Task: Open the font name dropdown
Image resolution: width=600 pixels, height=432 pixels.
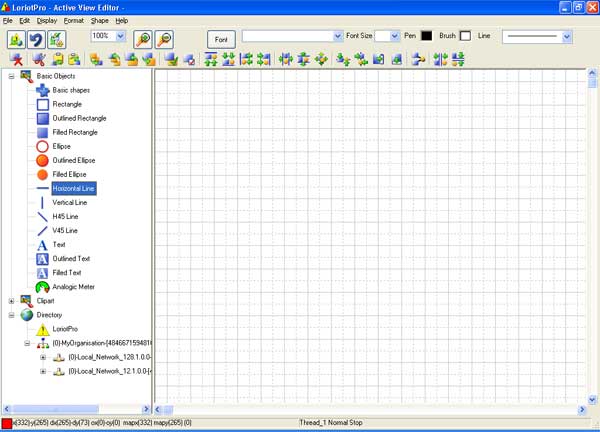Action: [x=338, y=36]
